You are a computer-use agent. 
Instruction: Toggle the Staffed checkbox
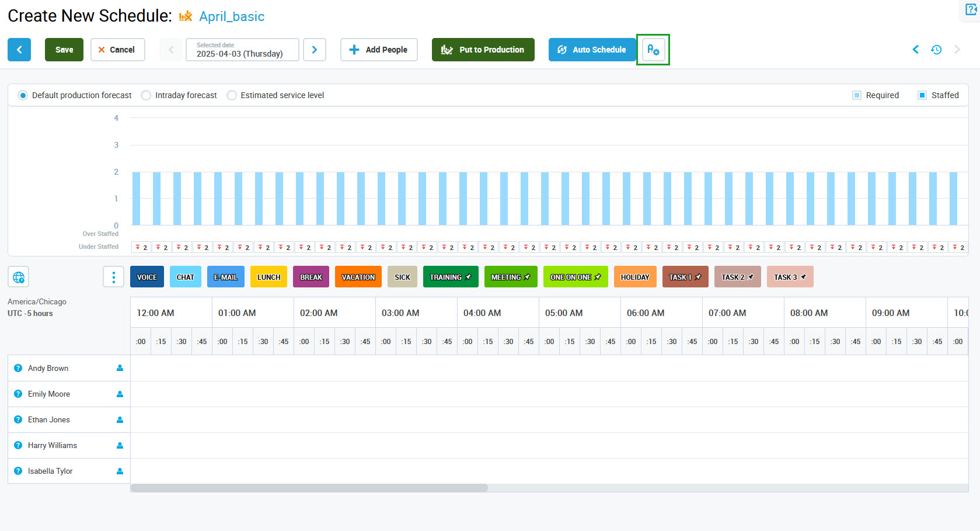[x=922, y=95]
